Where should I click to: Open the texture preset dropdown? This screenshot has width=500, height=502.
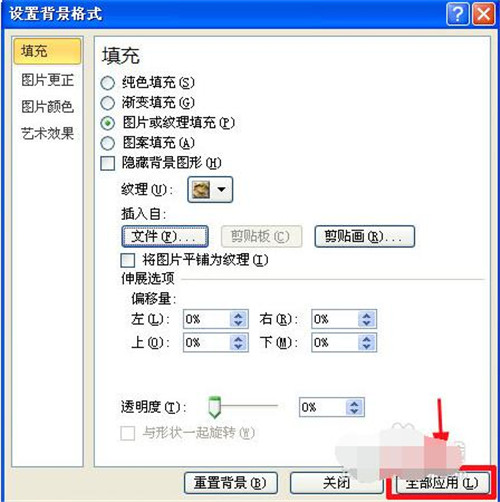210,190
